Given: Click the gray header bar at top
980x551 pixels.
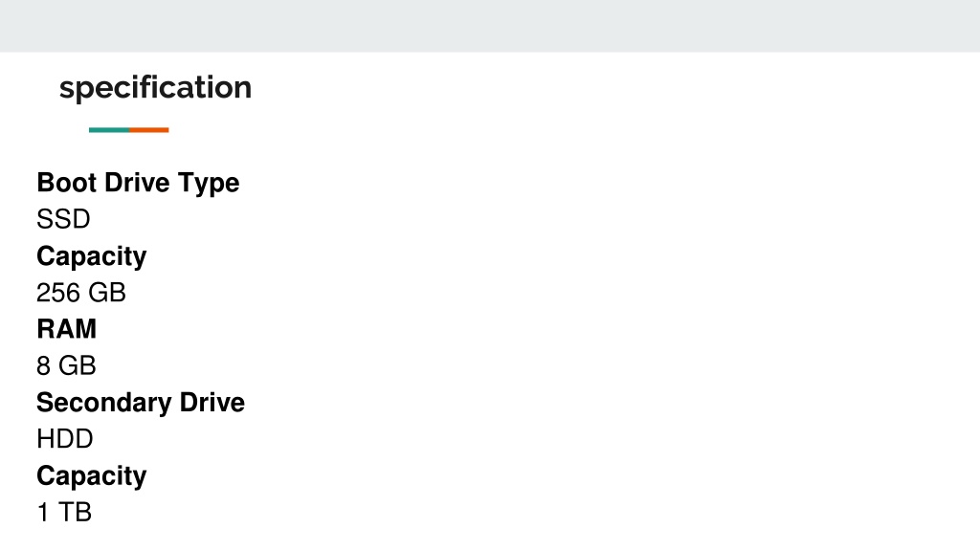Looking at the screenshot, I should pyautogui.click(x=490, y=26).
